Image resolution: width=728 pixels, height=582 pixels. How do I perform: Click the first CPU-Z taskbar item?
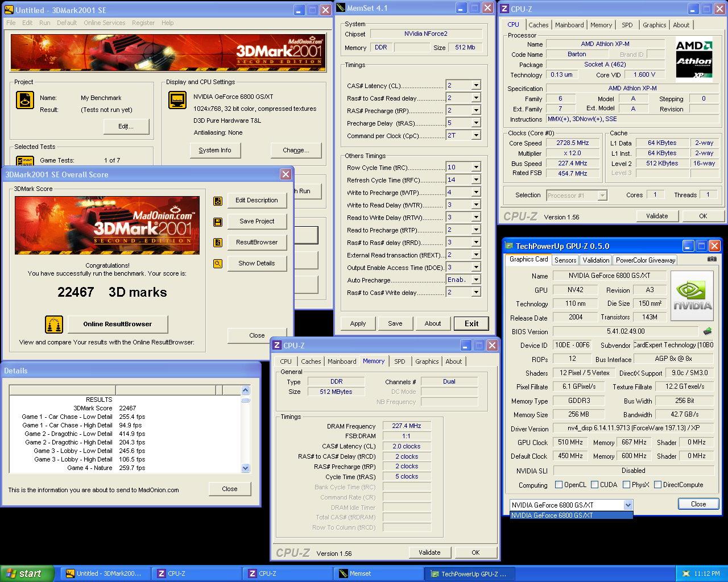(x=197, y=573)
